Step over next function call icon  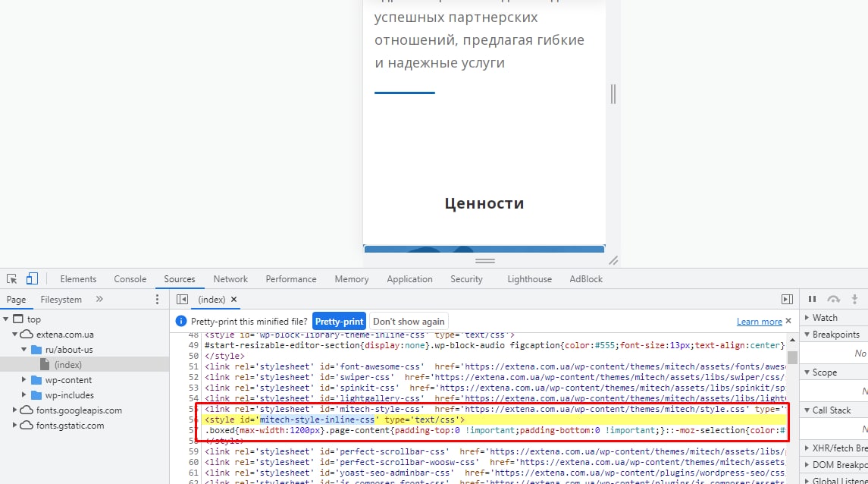(x=833, y=299)
